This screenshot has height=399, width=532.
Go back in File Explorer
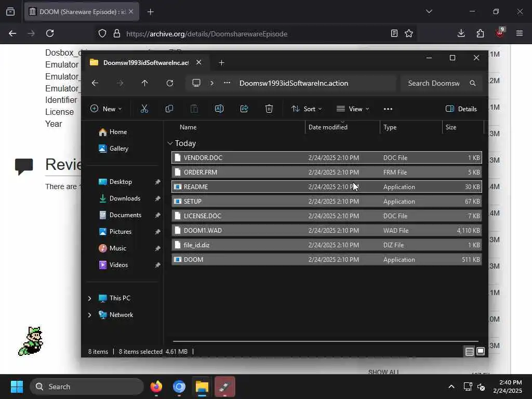(x=95, y=83)
